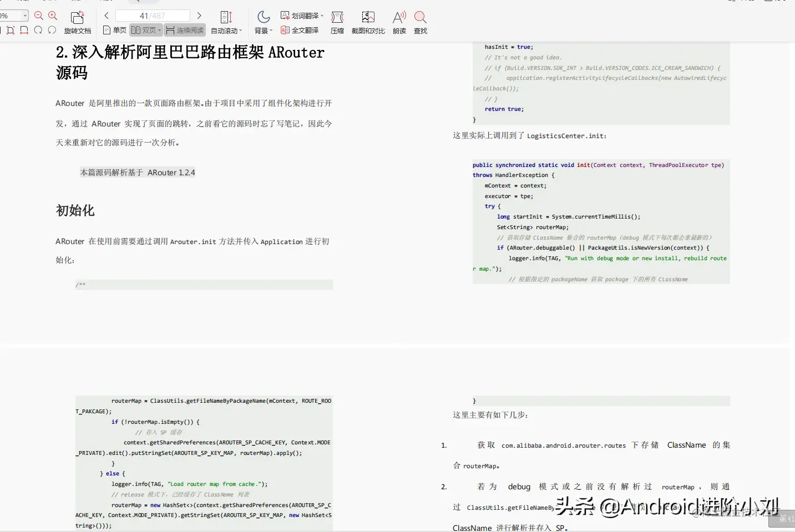795x532 pixels.
Task: Open 全文翻译 full-text translation
Action: coord(300,30)
